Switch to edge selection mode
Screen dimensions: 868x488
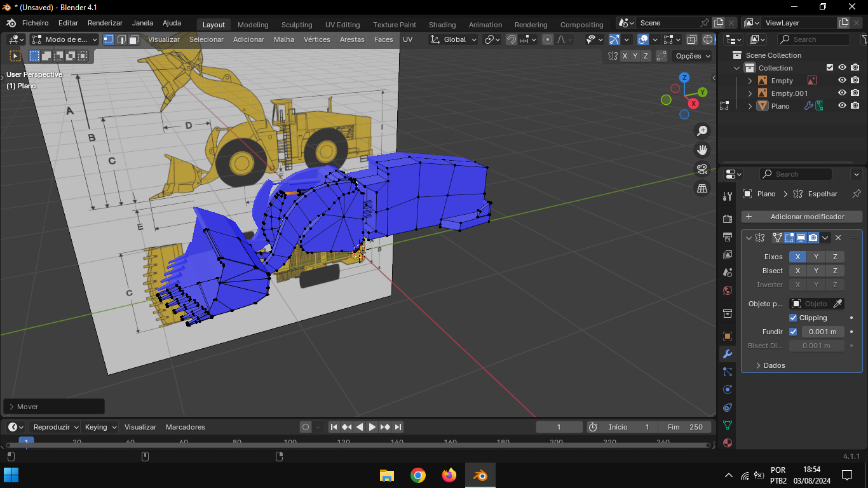click(x=121, y=39)
